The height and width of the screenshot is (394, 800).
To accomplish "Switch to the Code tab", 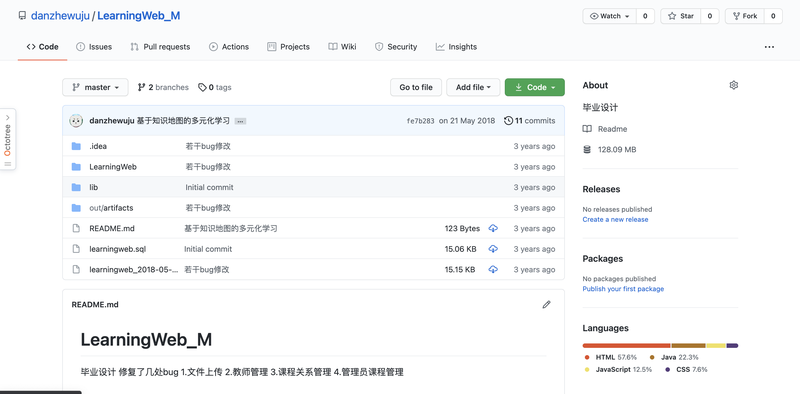I will [x=42, y=46].
